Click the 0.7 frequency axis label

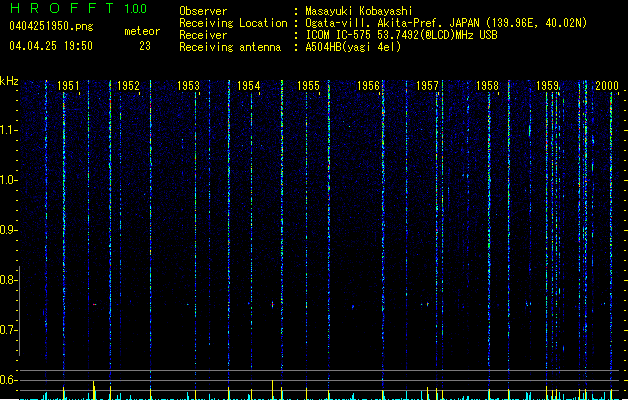coord(8,330)
